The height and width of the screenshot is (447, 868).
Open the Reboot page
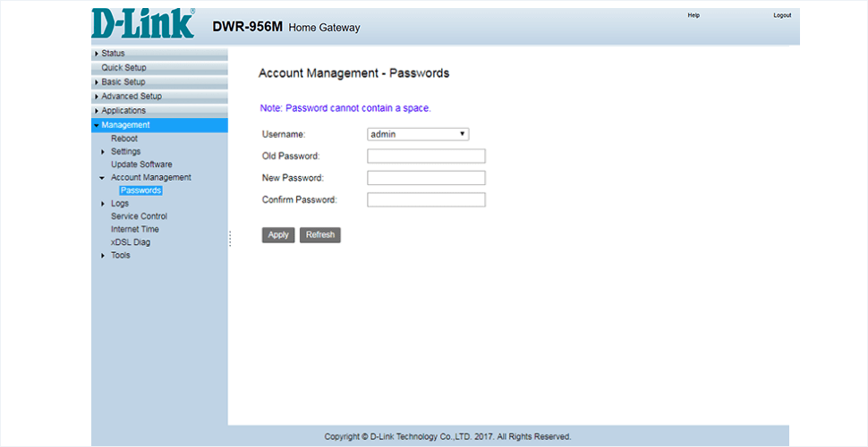[x=124, y=139]
